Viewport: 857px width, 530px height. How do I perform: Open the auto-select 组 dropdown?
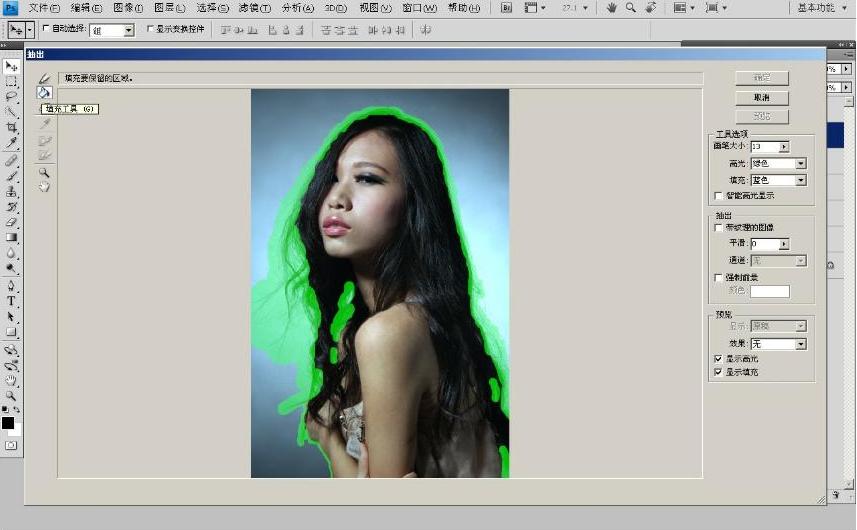pos(129,31)
